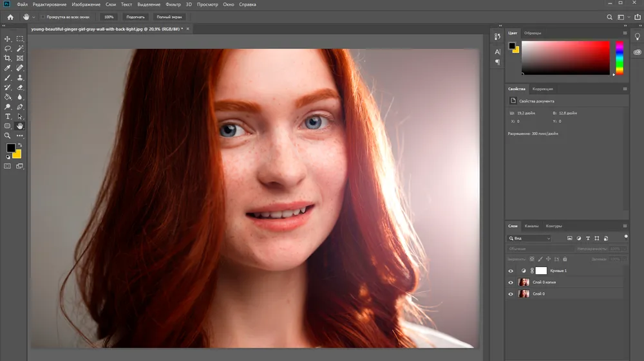Switch to the Каналы tab

(531, 226)
